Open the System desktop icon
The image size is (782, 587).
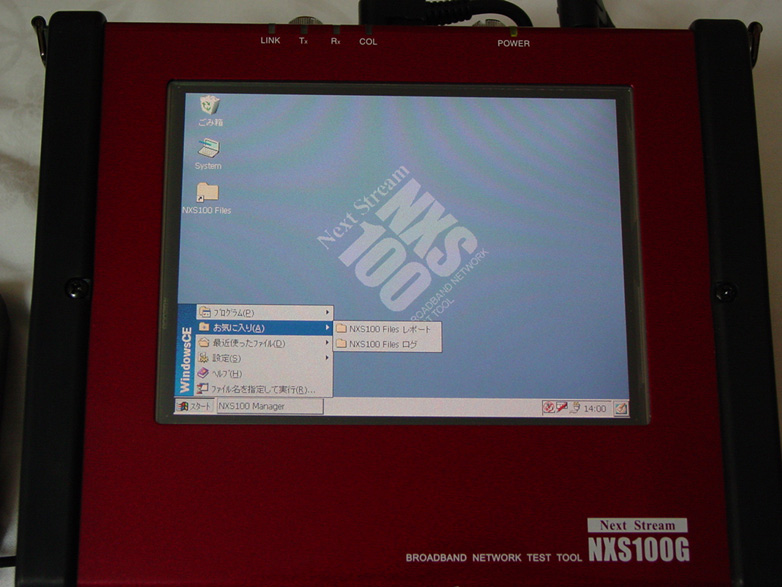coord(208,155)
